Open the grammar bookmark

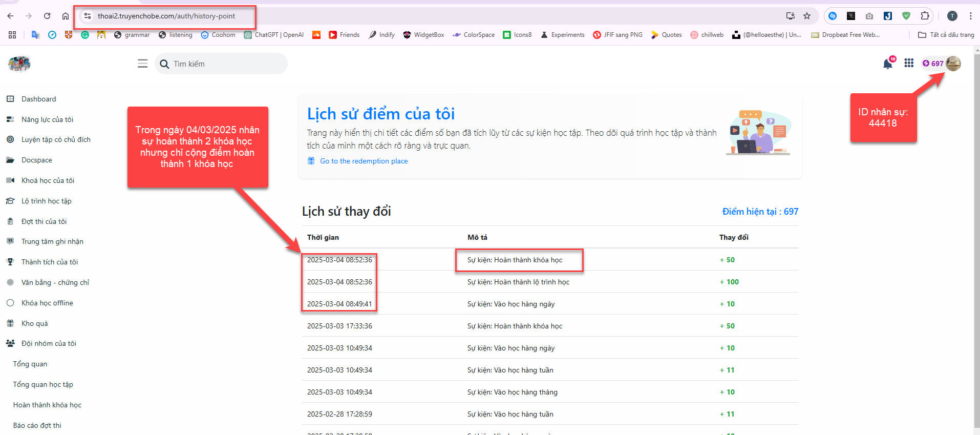point(132,35)
